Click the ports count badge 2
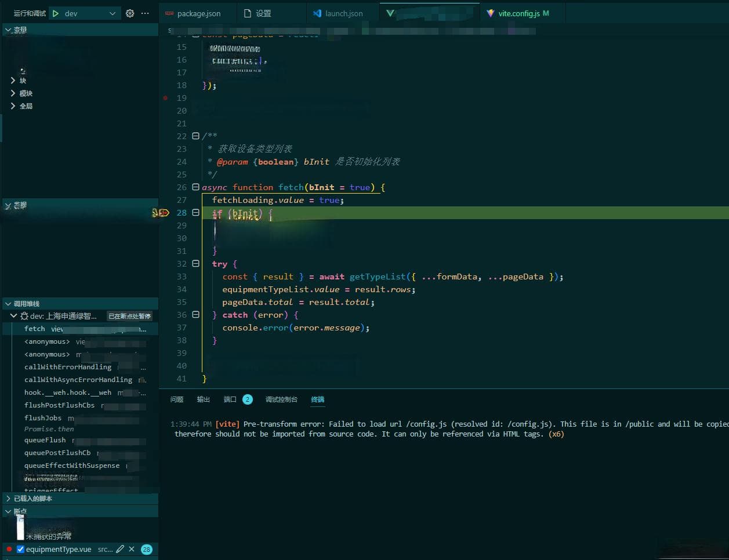Screen dimensions: 729x560 click(248, 399)
